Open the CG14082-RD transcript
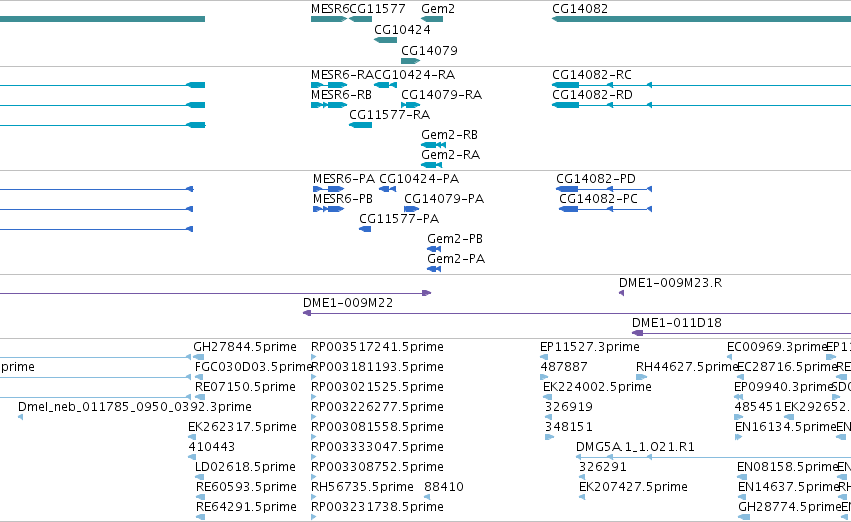 [701, 105]
